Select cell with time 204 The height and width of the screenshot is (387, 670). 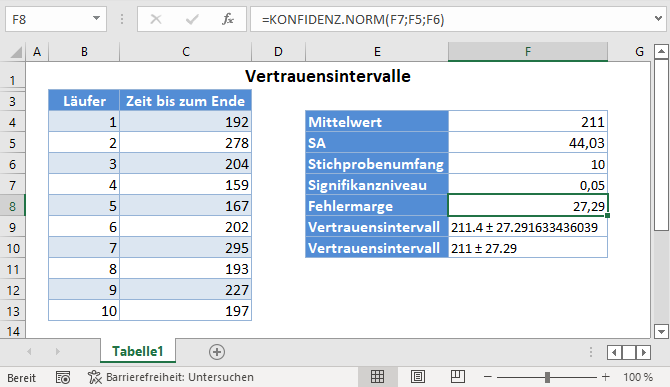tap(185, 164)
